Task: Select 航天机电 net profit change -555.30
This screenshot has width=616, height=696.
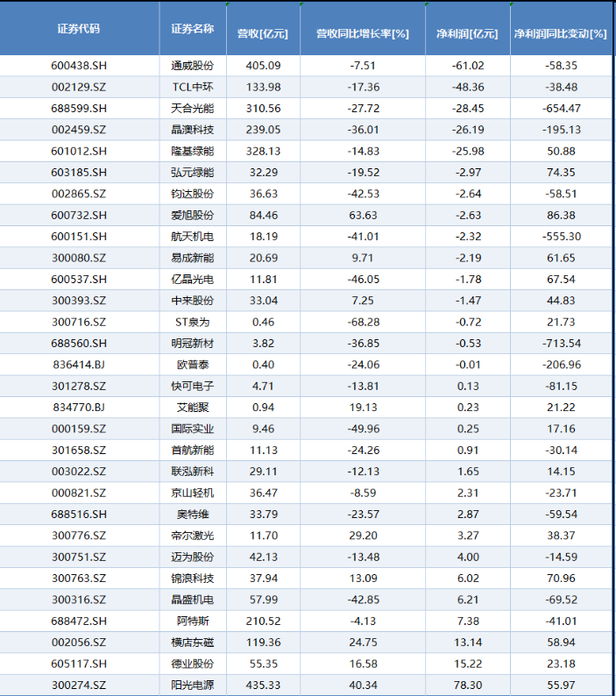Action: click(x=561, y=237)
